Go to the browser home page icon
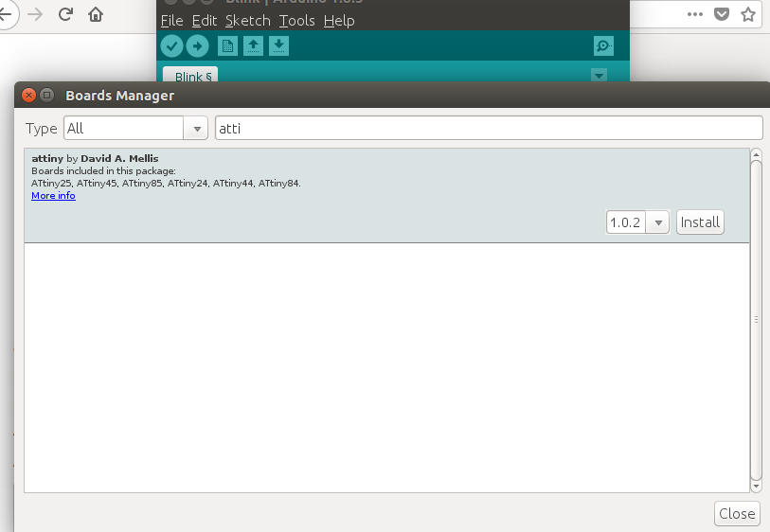The height and width of the screenshot is (532, 770). pos(96,14)
